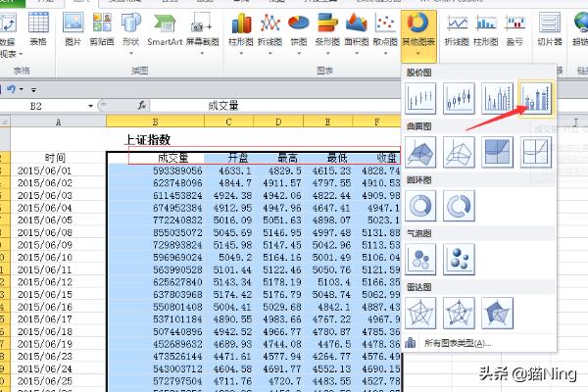Image resolution: width=588 pixels, height=392 pixels.
Task: Choose Volume-High-Low-Close stock chart
Action: 497,98
